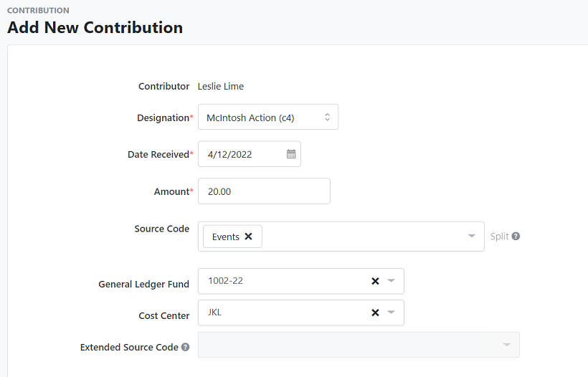Clear the JKL Cost Center selection

[375, 312]
